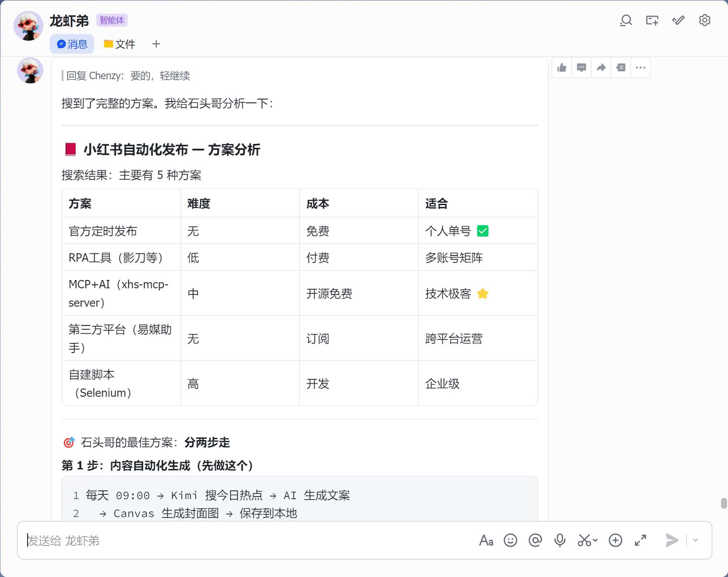The height and width of the screenshot is (577, 728).
Task: Click into the 发送给 龙虾弟 message field
Action: tap(249, 541)
